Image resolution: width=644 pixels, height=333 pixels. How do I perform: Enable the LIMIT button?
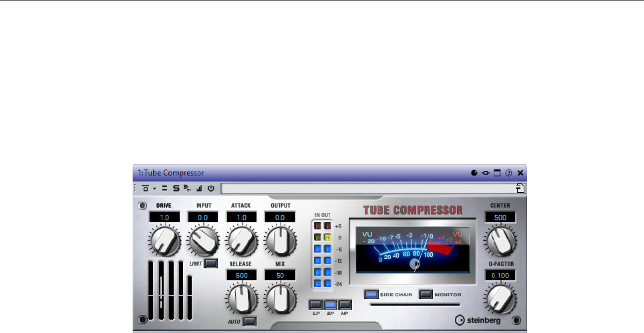click(210, 263)
